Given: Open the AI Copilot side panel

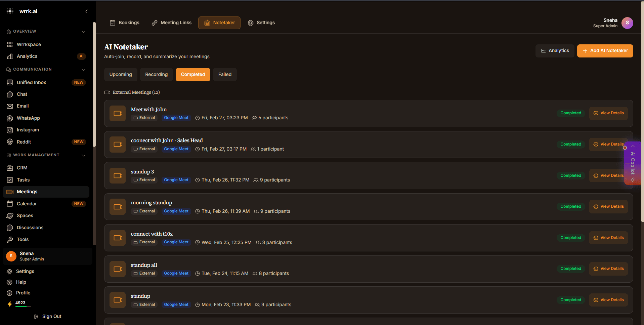Looking at the screenshot, I should (633, 163).
